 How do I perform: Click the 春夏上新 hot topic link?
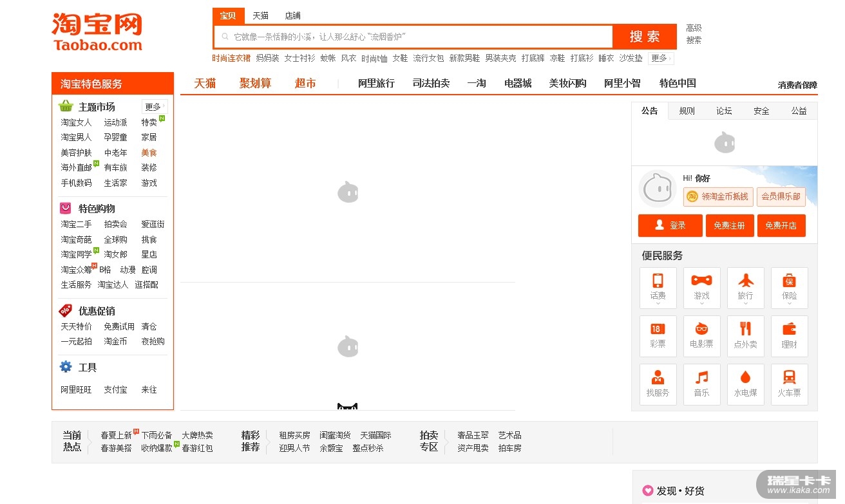click(x=116, y=435)
